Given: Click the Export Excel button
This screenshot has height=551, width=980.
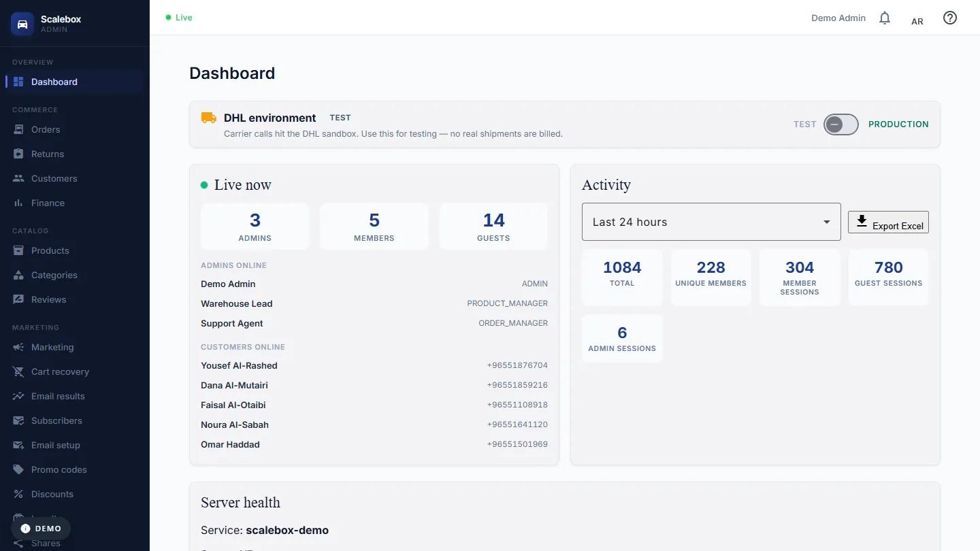Looking at the screenshot, I should tap(888, 222).
